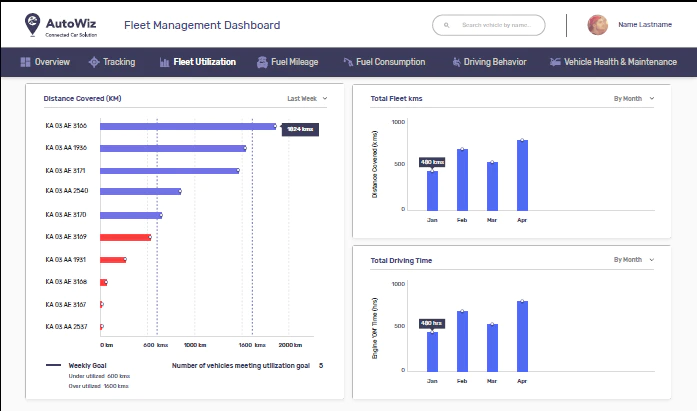Click the AutoWiz map pin logo

pos(32,24)
